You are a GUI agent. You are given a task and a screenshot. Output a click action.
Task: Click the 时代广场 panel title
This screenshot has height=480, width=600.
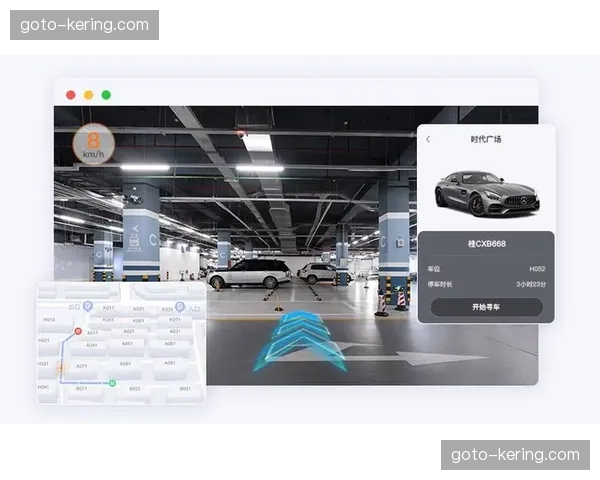(x=486, y=139)
